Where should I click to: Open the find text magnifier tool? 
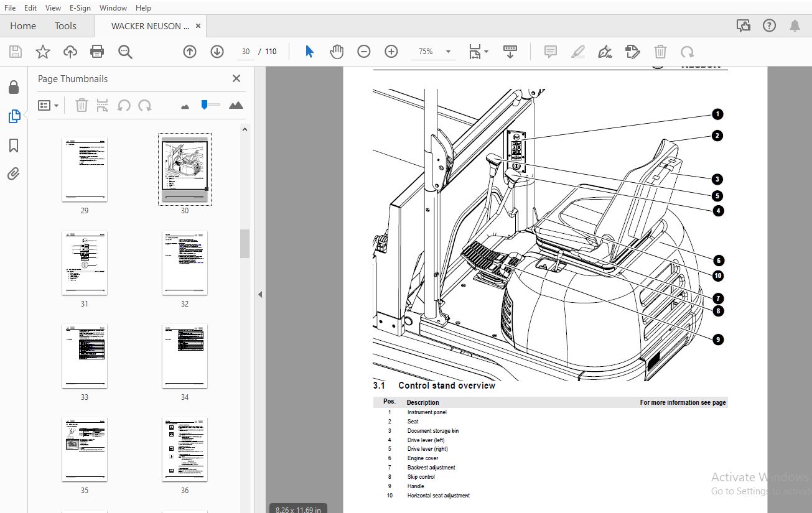pos(125,52)
